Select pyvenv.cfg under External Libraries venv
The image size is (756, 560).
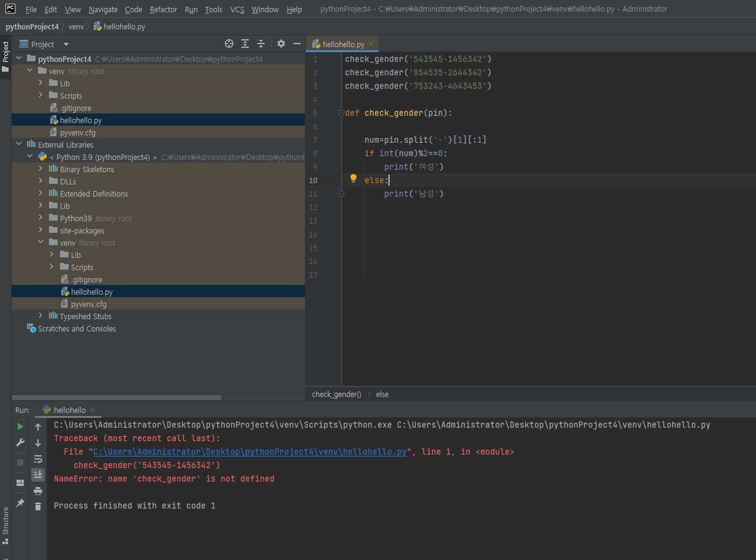click(89, 304)
